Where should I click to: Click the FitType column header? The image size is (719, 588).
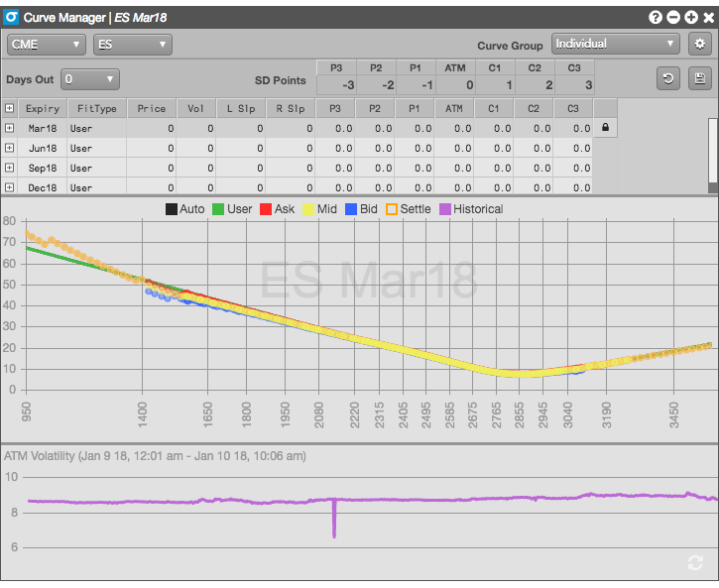point(97,109)
